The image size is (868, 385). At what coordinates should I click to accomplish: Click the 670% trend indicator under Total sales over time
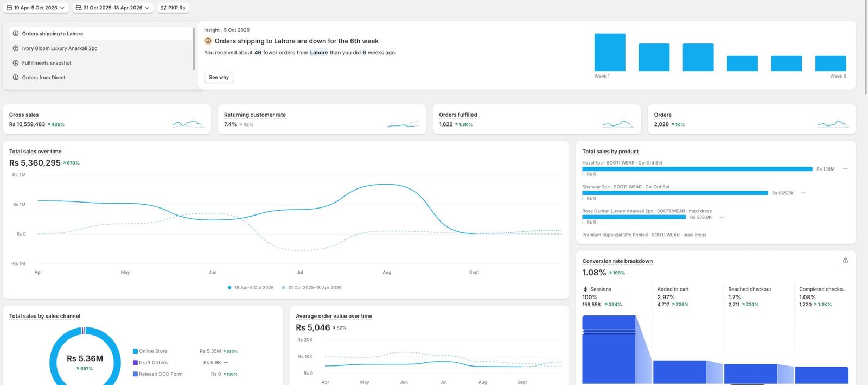tap(71, 163)
